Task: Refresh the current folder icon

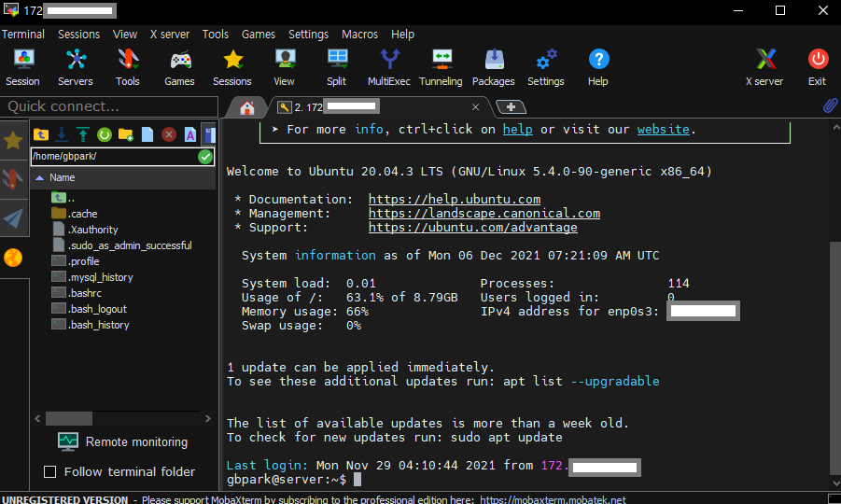Action: pyautogui.click(x=105, y=134)
